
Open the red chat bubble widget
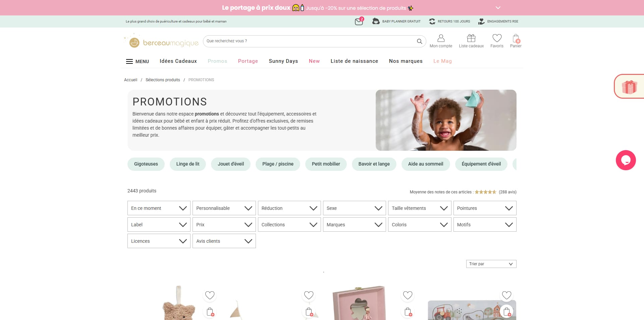[x=626, y=160]
